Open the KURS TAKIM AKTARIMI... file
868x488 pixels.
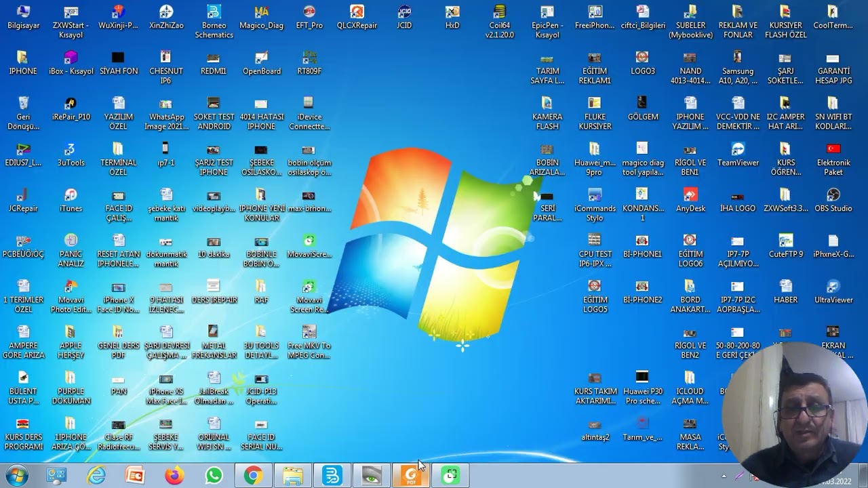(595, 388)
